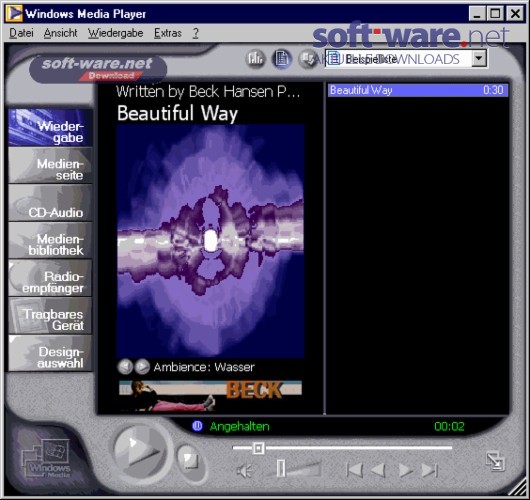Click the rewind button

[x=378, y=470]
